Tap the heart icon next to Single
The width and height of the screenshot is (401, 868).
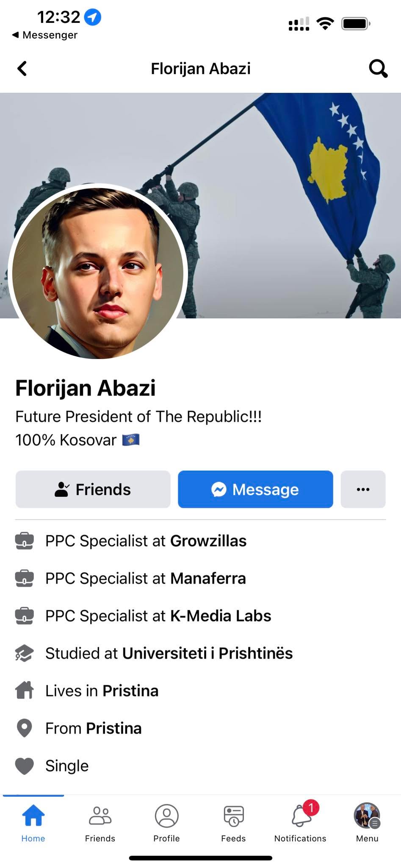pos(24,766)
